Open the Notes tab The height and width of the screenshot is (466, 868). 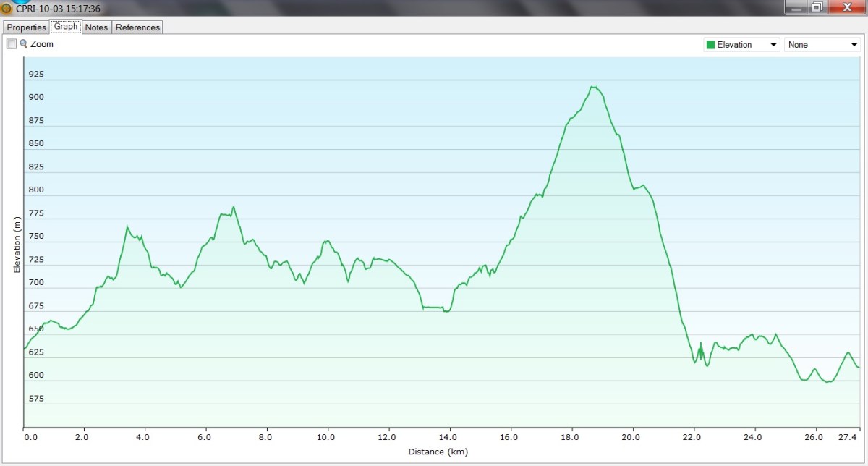click(x=96, y=27)
